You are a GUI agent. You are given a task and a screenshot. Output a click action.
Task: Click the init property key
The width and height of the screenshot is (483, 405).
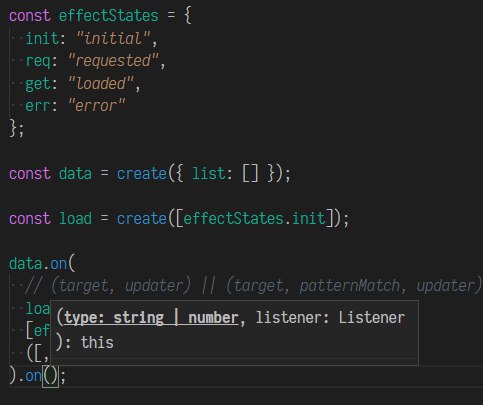[42, 38]
